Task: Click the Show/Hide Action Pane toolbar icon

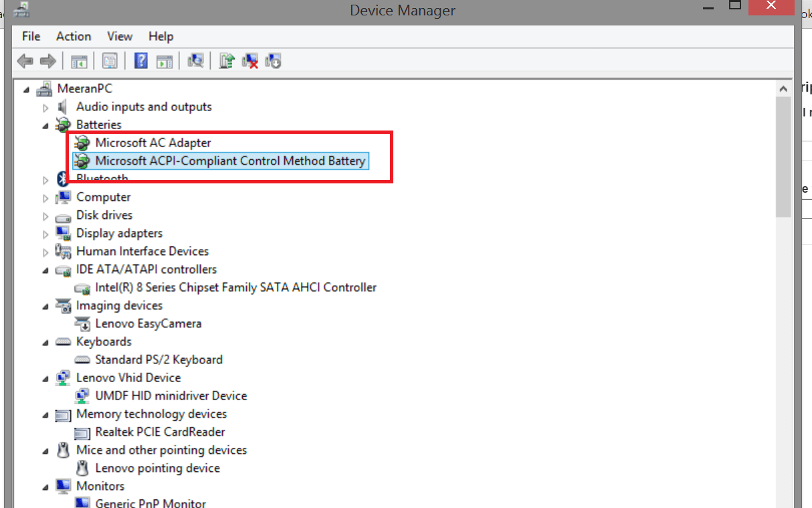Action: coord(165,60)
